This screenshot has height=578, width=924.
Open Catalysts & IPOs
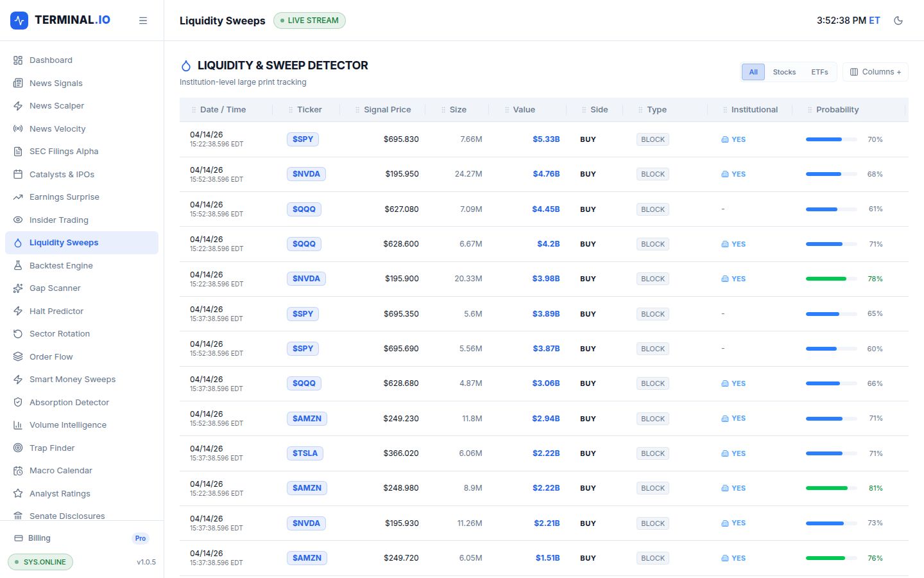81,174
